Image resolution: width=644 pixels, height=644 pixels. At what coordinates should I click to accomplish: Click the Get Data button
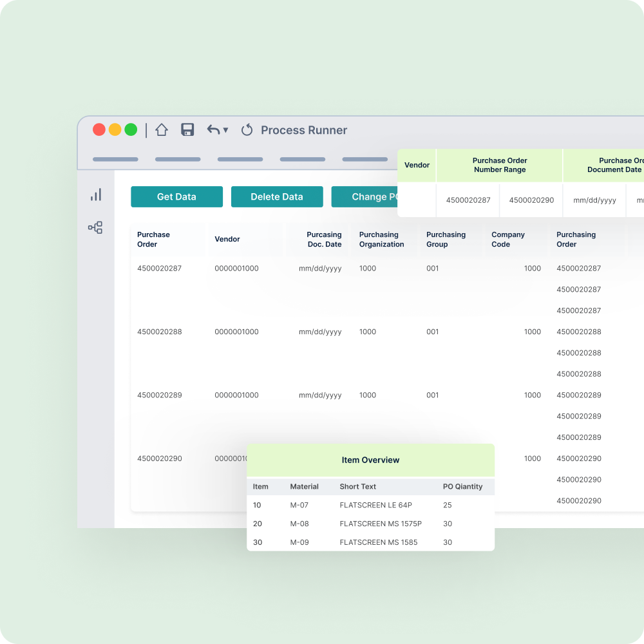pos(176,196)
